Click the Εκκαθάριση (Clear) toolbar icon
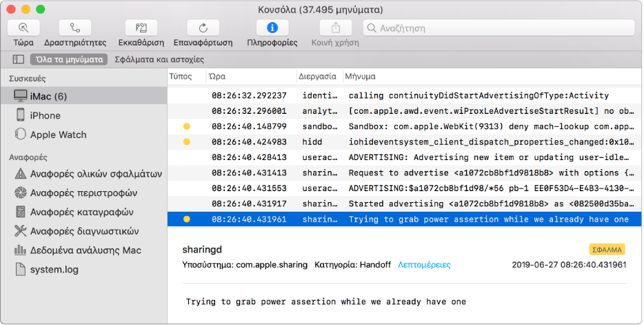644x325 pixels. tap(141, 28)
